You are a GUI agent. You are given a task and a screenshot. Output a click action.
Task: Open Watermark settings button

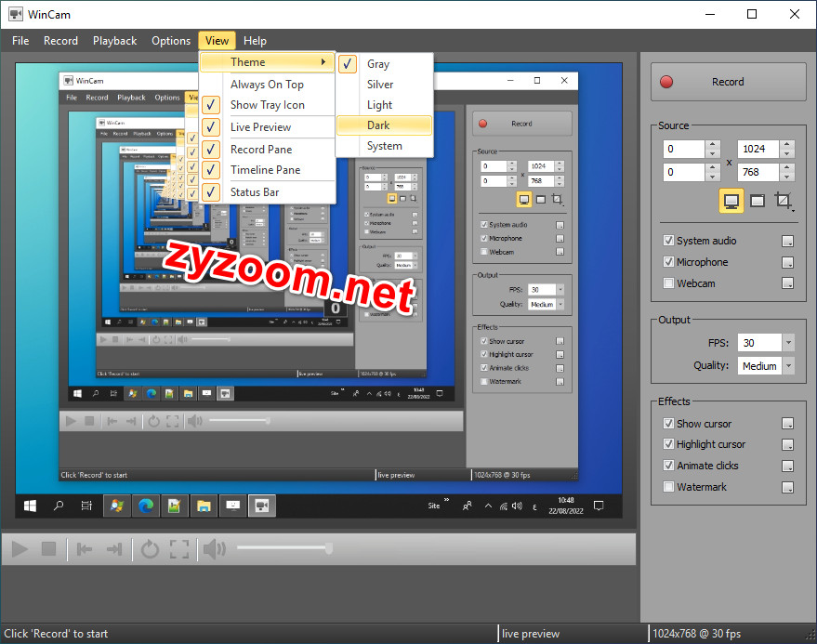788,487
